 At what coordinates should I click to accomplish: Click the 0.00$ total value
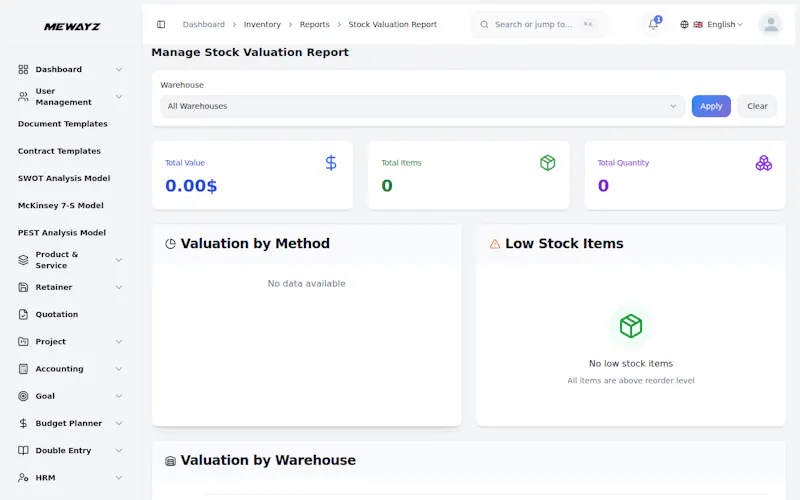pos(191,186)
